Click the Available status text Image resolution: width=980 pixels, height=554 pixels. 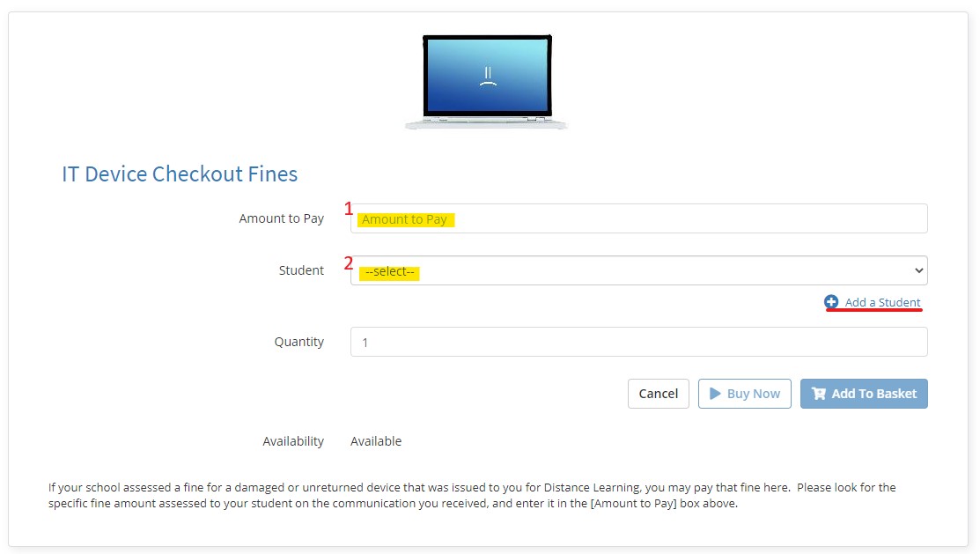point(376,441)
